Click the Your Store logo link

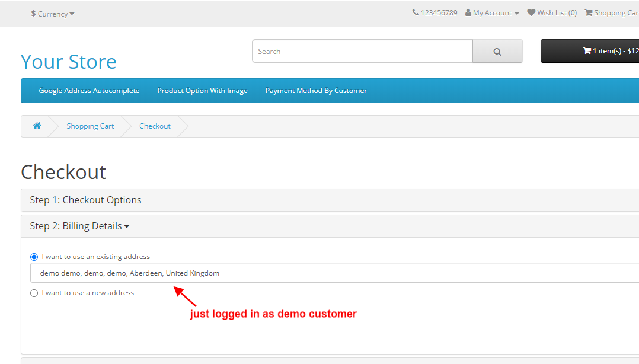(68, 61)
